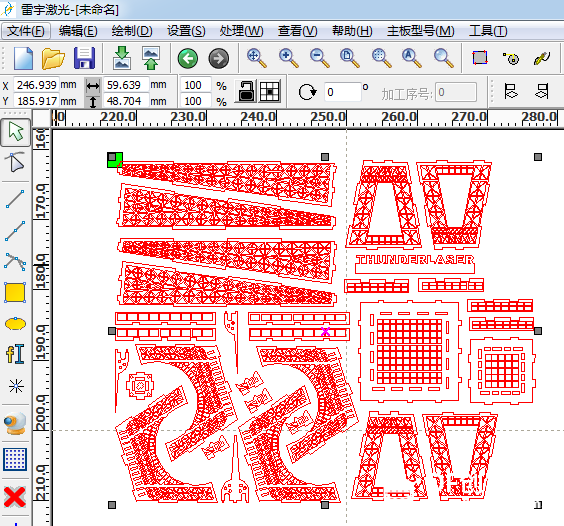Click the rotation angle field
This screenshot has height=526, width=564.
342,92
